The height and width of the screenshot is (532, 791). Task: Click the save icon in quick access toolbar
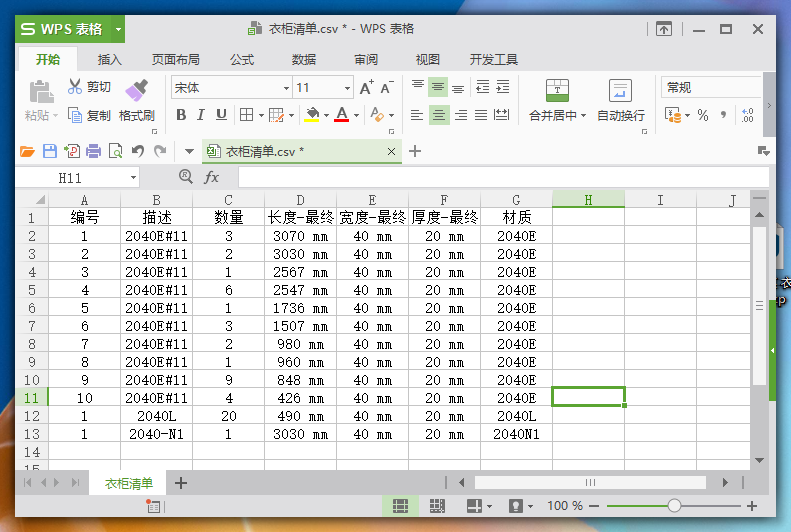coord(50,151)
